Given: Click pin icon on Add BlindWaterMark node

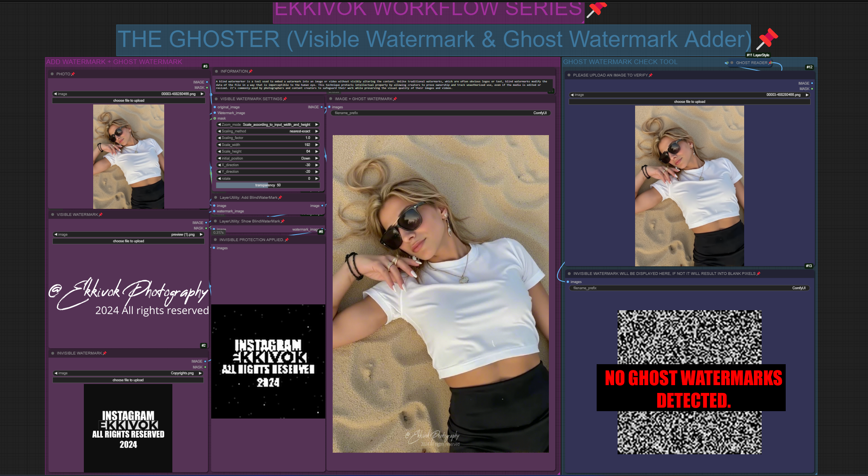Looking at the screenshot, I should pyautogui.click(x=280, y=198).
